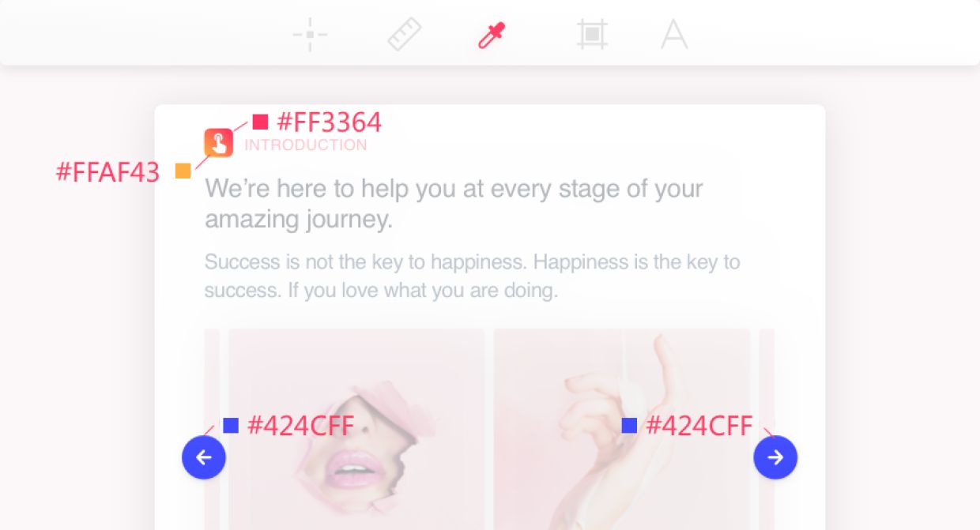Click the #FFAF43 orange color swatch

tap(183, 171)
